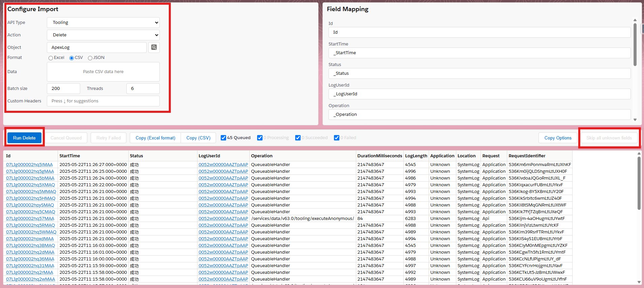The height and width of the screenshot is (288, 644).
Task: Click the results table scrollbar thumb
Action: coord(639,183)
